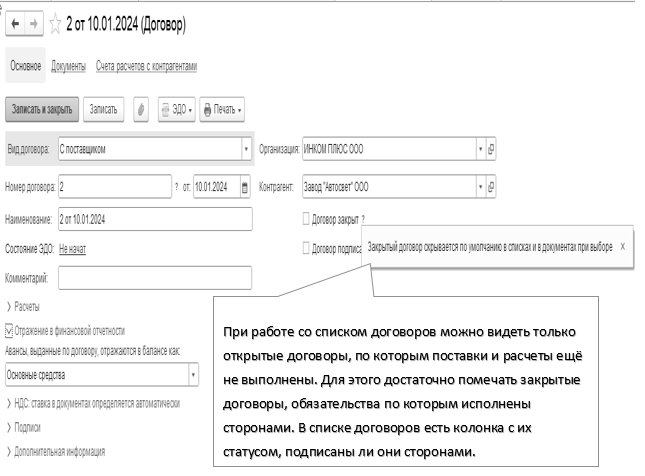Image resolution: width=645 pixels, height=476 pixels.
Task: Open the Документы tab
Action: tap(68, 66)
